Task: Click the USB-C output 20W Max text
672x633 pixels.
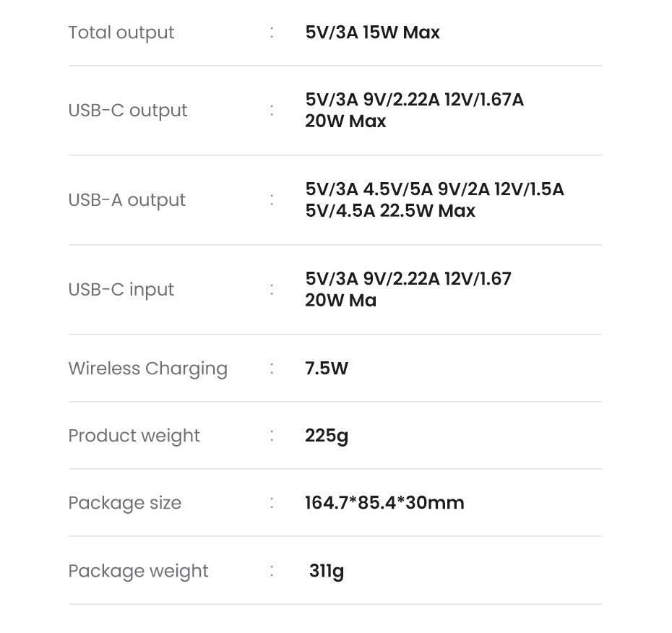Action: [x=345, y=121]
